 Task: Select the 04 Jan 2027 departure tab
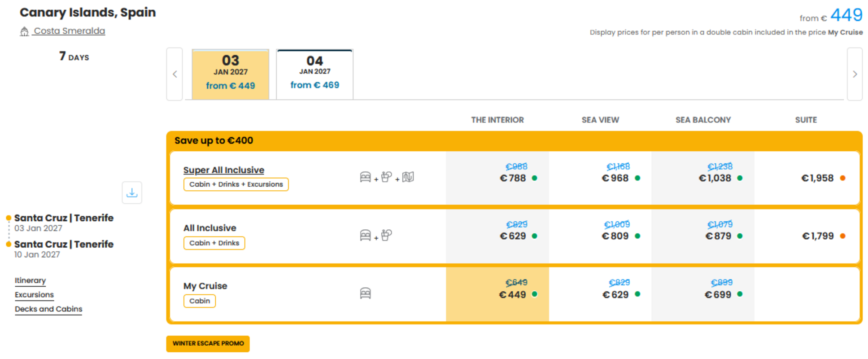pyautogui.click(x=315, y=74)
